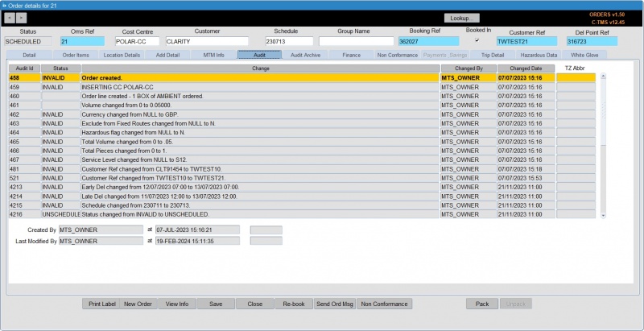Select 'Customer Ref changed from CLT91454' row

pos(303,169)
